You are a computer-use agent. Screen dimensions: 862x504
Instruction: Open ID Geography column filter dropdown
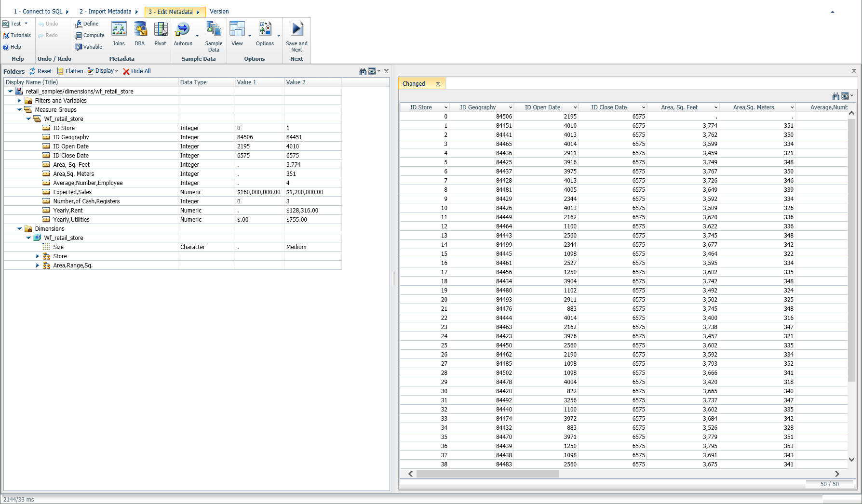tap(510, 107)
